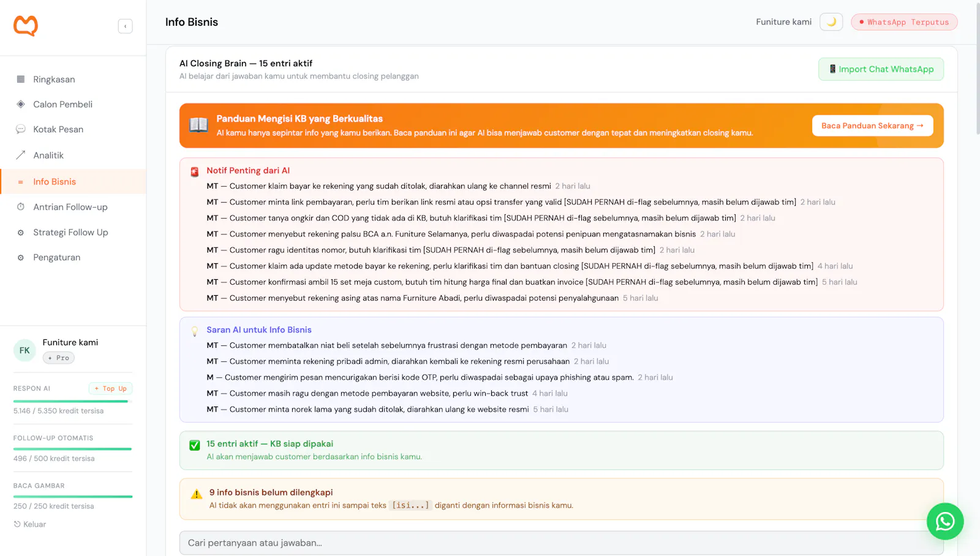980x556 pixels.
Task: Click the open book guide icon
Action: 198,125
